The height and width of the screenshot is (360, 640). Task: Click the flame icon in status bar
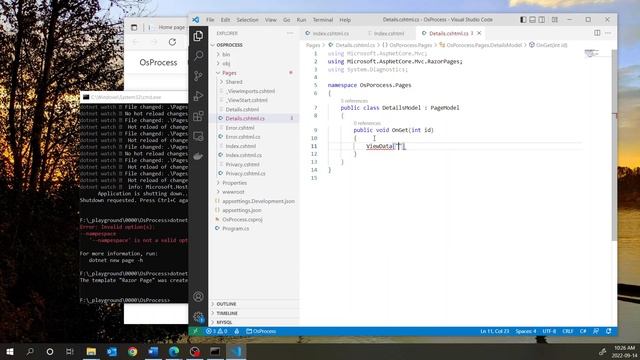click(237, 331)
